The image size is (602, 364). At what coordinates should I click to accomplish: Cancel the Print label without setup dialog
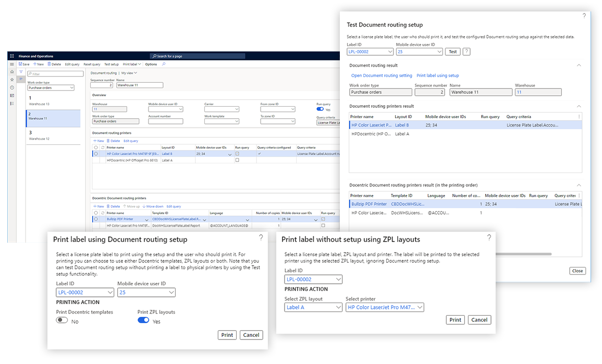coord(479,320)
